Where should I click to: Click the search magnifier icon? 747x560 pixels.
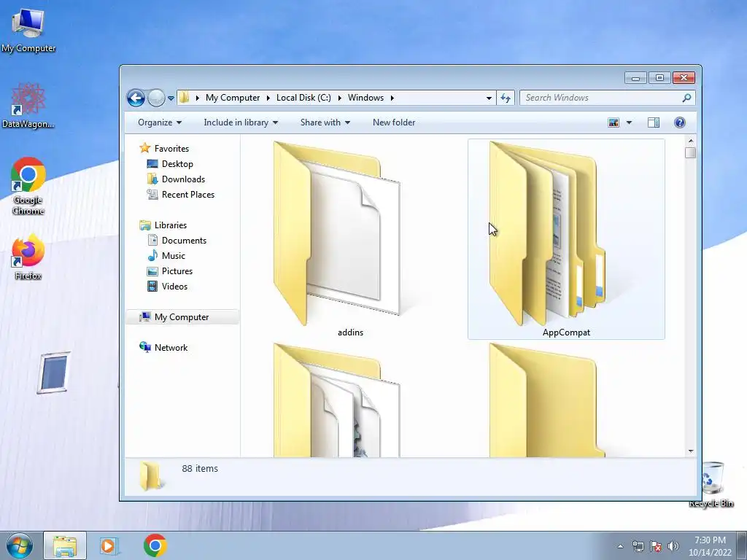coord(686,98)
